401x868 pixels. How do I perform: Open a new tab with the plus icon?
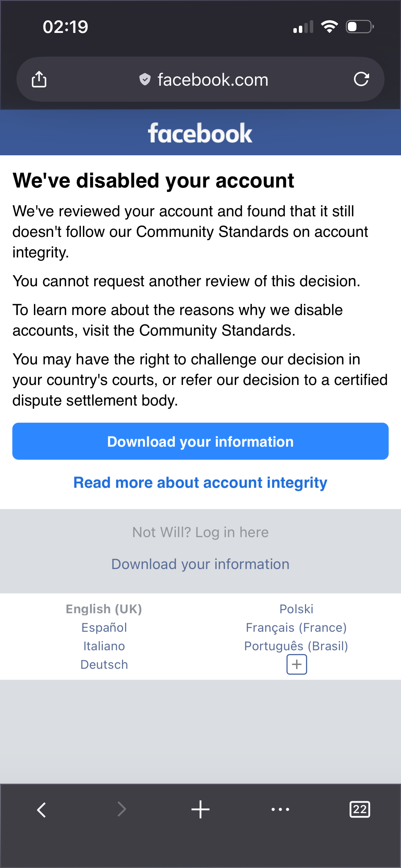point(200,809)
